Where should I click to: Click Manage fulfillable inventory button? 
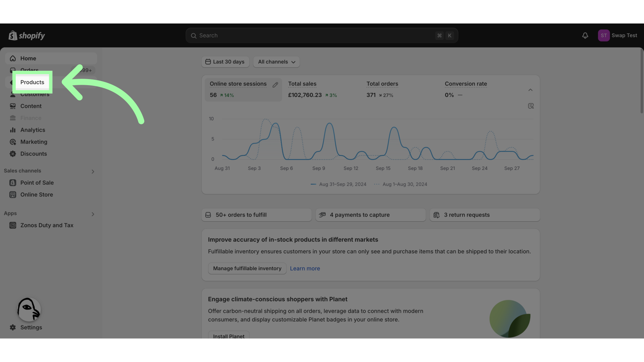point(247,268)
